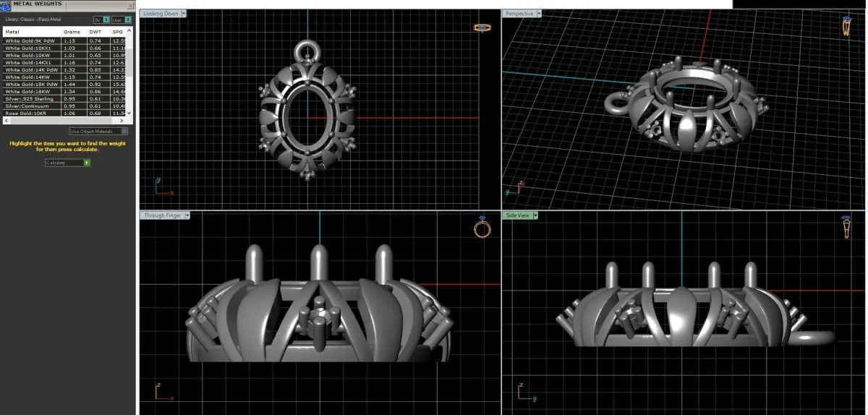Image resolution: width=868 pixels, height=415 pixels.
Task: Sort by the Grams column header
Action: pyautogui.click(x=75, y=32)
